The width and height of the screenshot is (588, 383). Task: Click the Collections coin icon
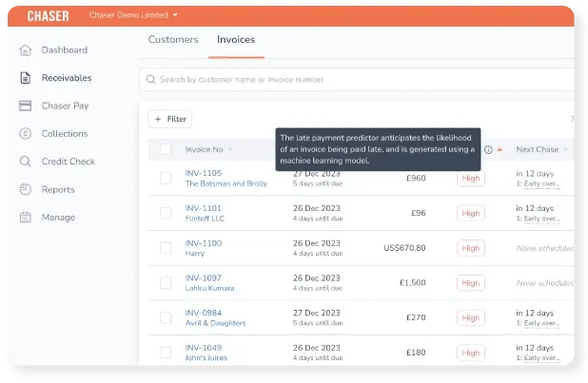coord(25,133)
